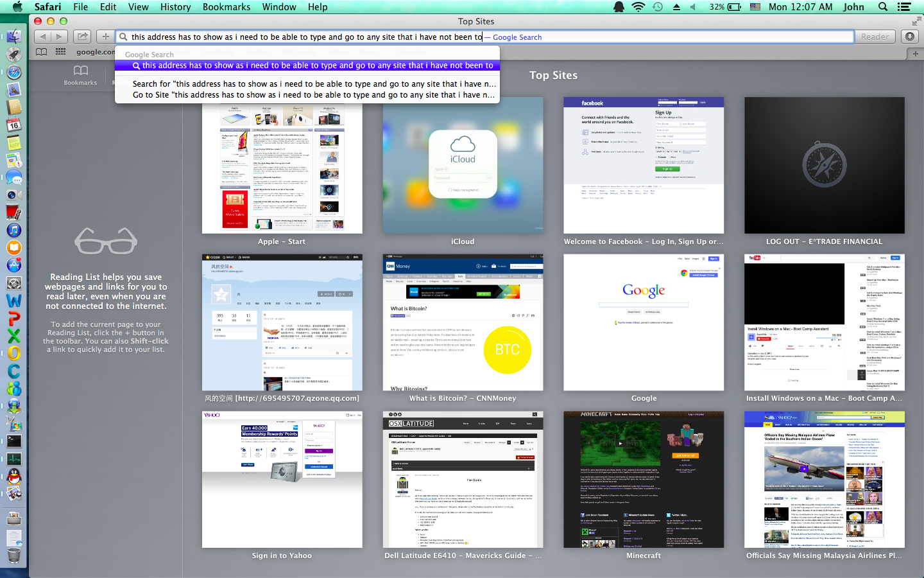This screenshot has width=924, height=578.
Task: Launch Microsoft Word from the Dock
Action: pyautogui.click(x=13, y=300)
